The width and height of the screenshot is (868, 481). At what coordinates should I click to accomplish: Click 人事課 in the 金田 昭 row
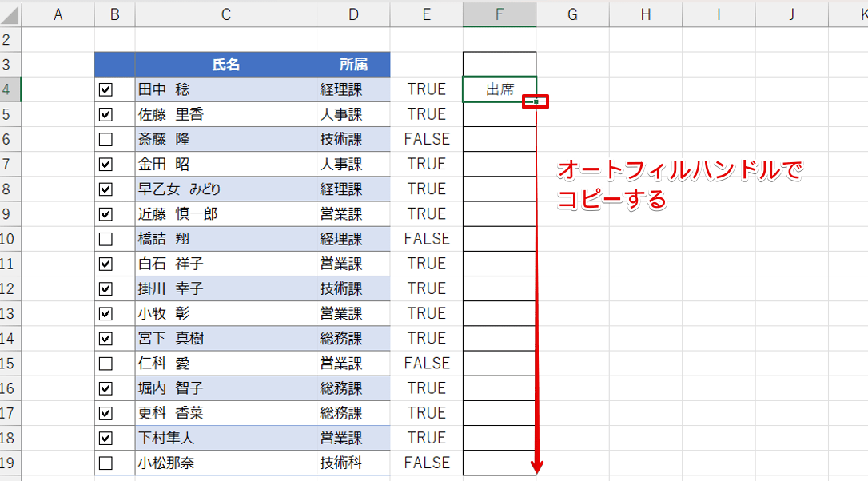(x=353, y=165)
